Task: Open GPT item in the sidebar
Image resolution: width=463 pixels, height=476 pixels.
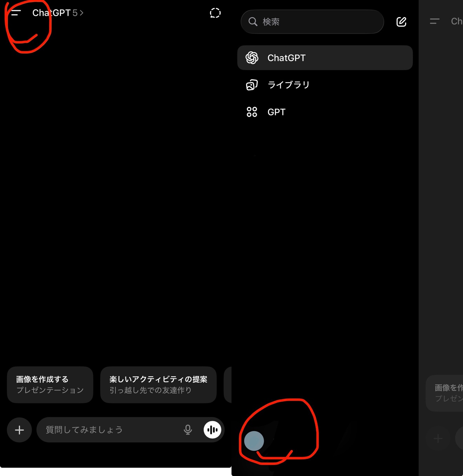Action: [x=325, y=112]
